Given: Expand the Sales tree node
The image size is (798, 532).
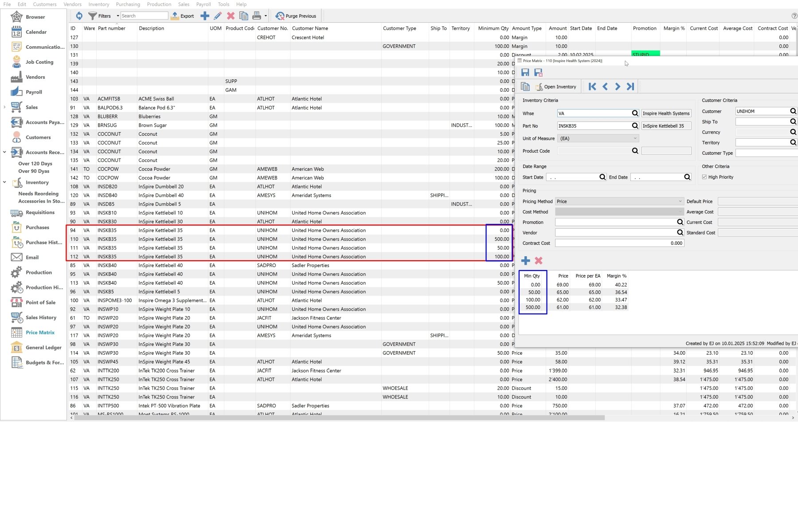Looking at the screenshot, I should click(4, 107).
